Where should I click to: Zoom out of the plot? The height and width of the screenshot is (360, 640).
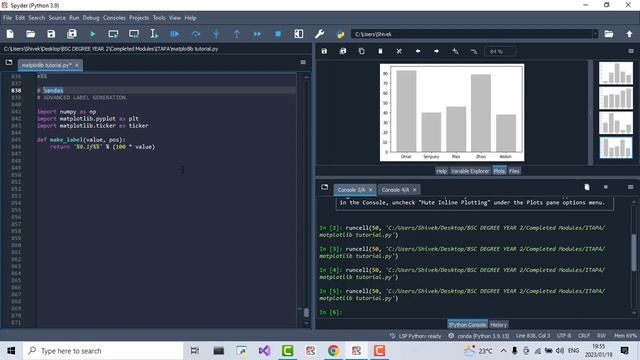point(473,51)
